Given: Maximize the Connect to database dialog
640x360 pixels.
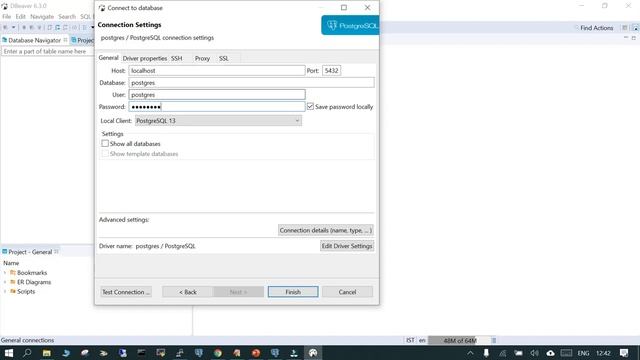Looking at the screenshot, I should [x=344, y=7].
